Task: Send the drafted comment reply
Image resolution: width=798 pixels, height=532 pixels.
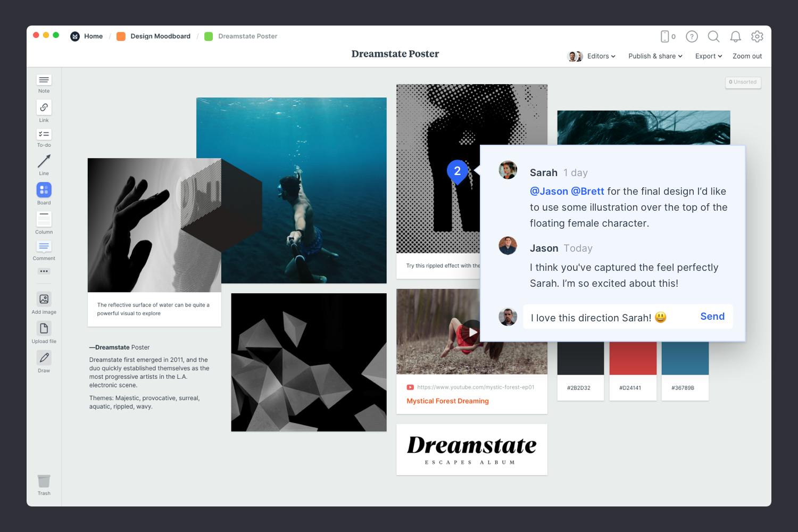Action: coord(712,316)
